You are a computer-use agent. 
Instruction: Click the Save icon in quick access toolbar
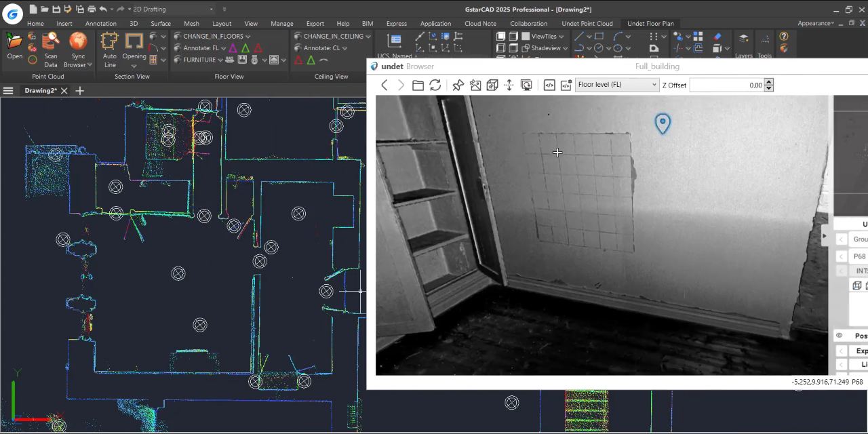(x=56, y=9)
